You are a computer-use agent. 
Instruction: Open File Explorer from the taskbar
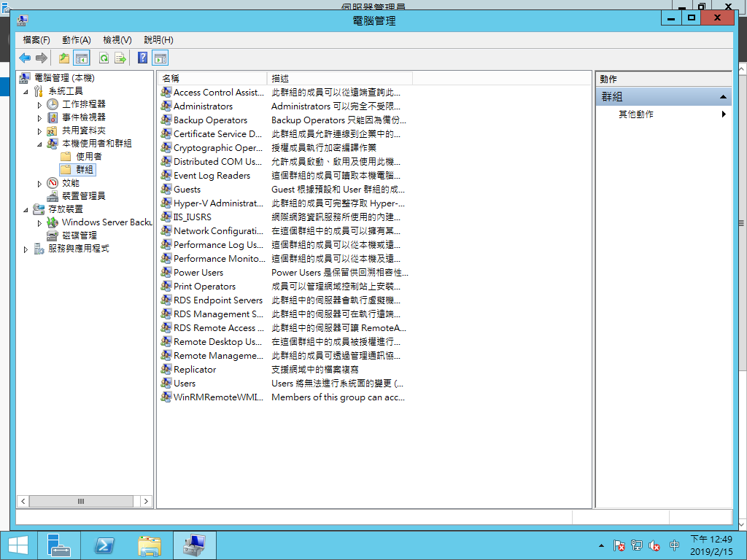tap(149, 545)
